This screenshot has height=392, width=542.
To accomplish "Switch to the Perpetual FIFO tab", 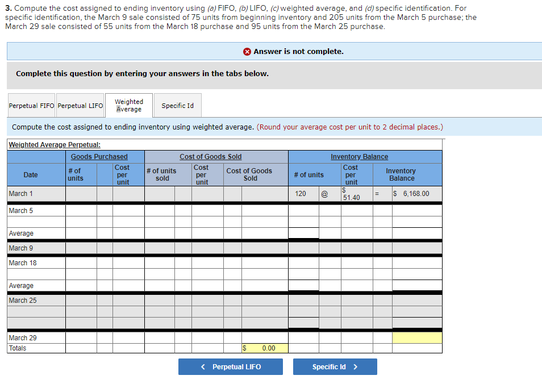I will (31, 105).
